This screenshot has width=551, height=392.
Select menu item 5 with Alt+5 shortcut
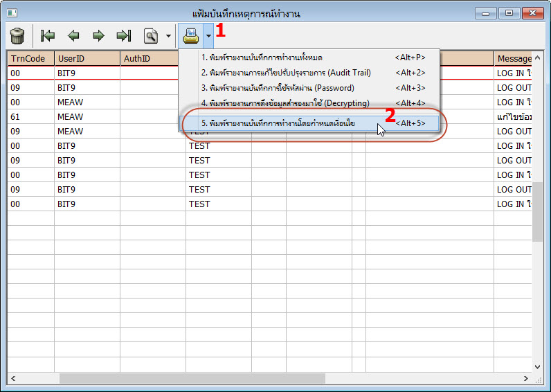[x=309, y=123]
